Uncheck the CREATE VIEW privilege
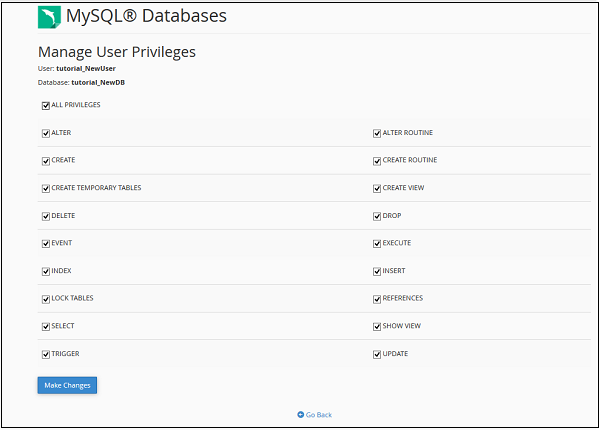Screen dimensions: 600x430 coord(377,188)
